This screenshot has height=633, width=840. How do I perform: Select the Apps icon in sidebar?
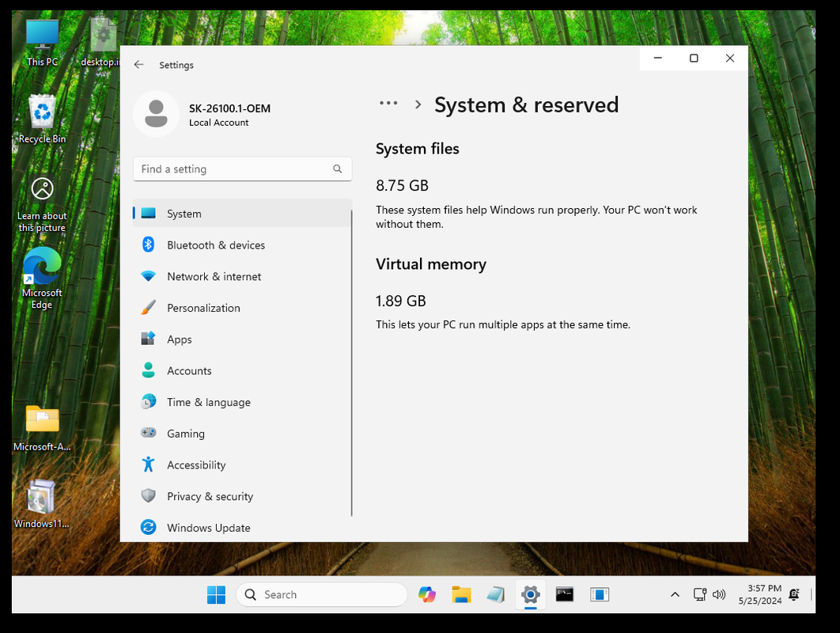click(x=149, y=339)
